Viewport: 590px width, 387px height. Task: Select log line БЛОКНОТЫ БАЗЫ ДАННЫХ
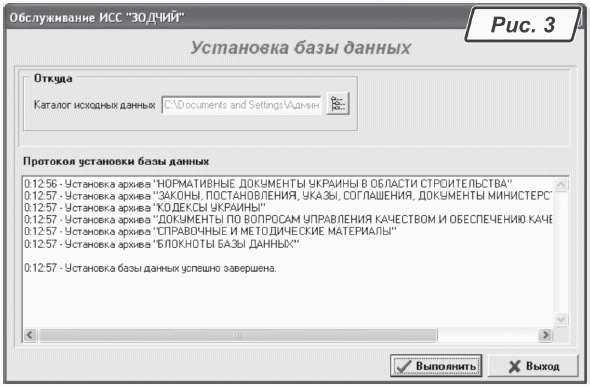[162, 244]
